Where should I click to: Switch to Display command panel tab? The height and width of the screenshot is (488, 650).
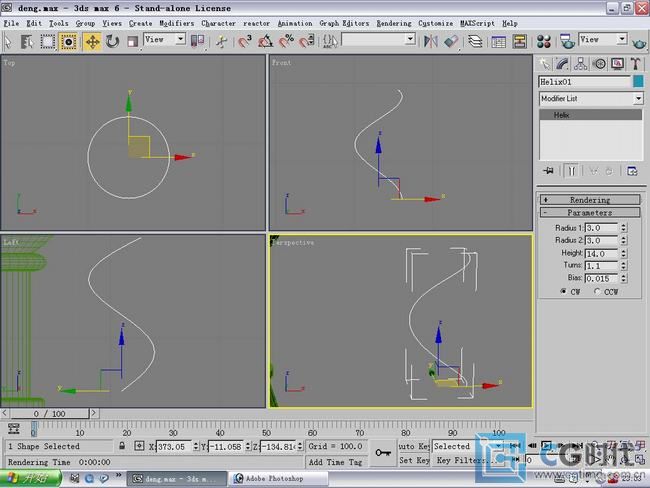point(617,64)
